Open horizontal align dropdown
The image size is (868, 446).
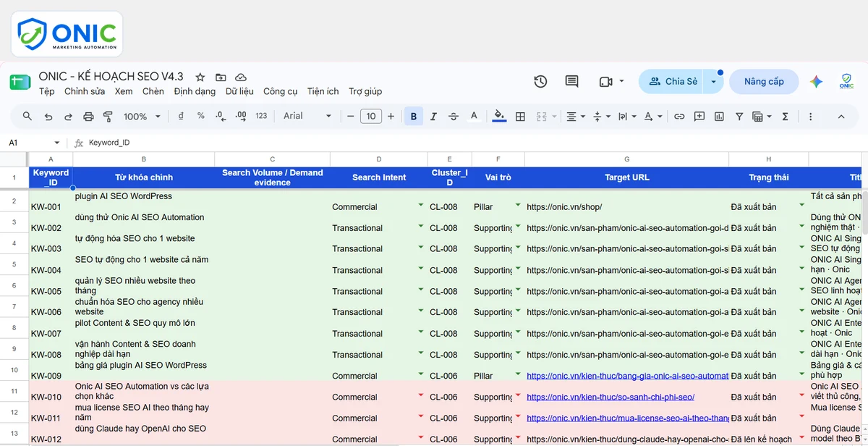tap(576, 116)
